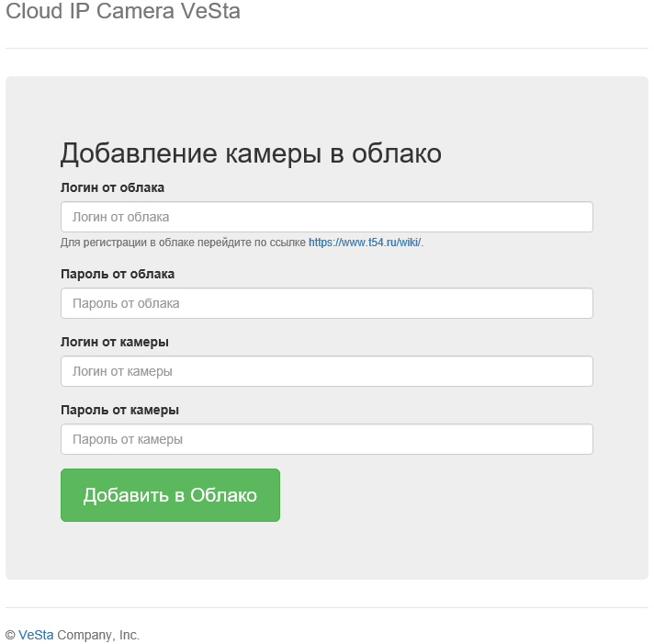Click the bold Пароль от камеры label

click(x=119, y=410)
